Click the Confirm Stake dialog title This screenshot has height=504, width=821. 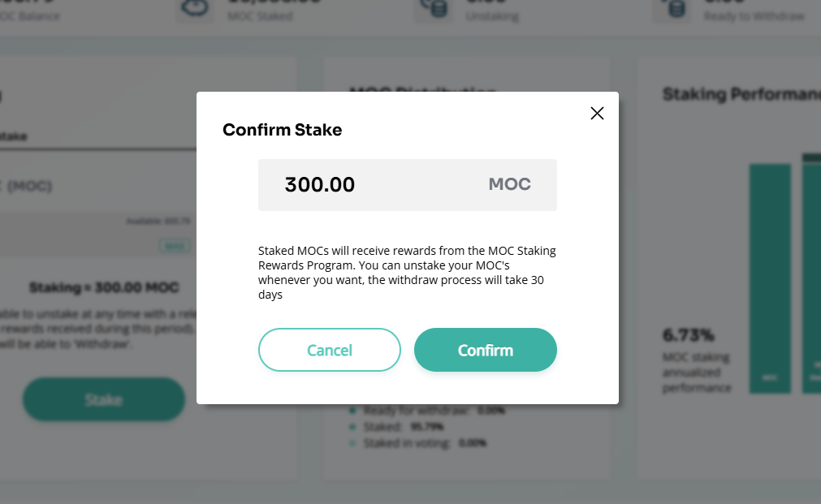coord(282,130)
